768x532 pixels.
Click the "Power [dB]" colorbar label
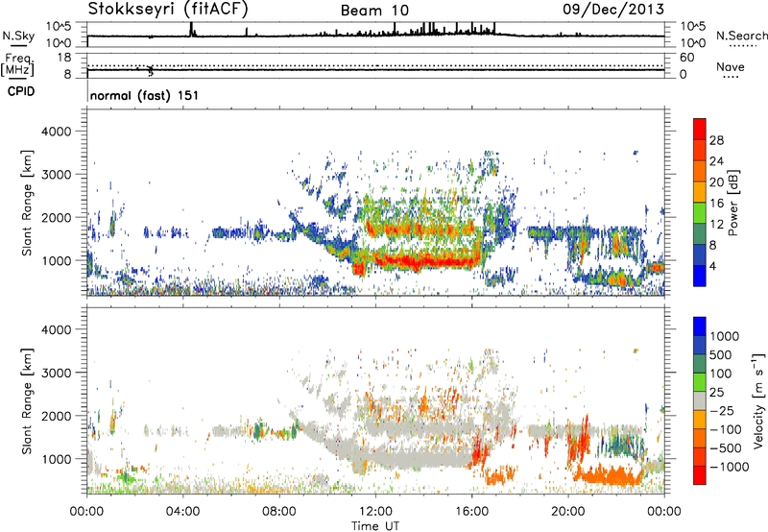[x=733, y=203]
